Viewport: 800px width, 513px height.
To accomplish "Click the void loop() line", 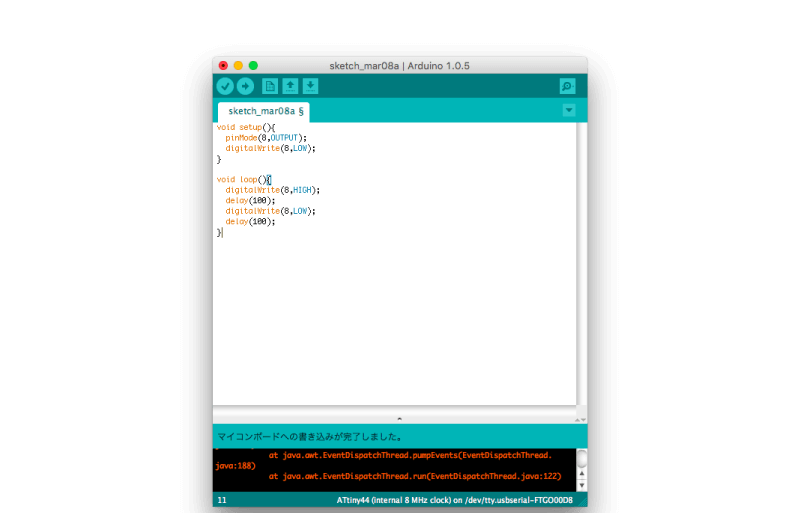I will (x=244, y=180).
